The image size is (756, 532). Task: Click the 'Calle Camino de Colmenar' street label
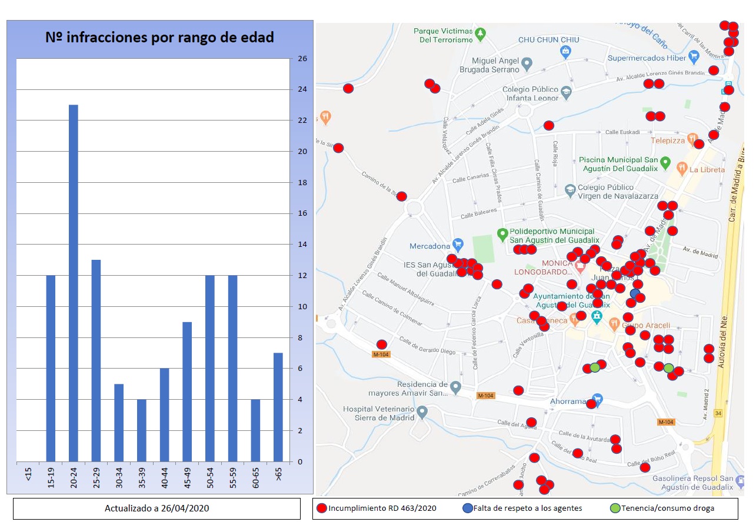click(392, 307)
